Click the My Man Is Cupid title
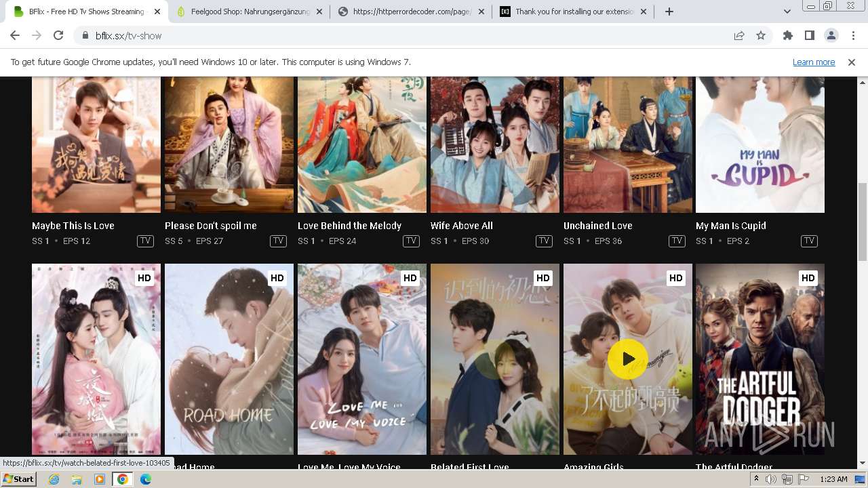Image resolution: width=868 pixels, height=488 pixels. click(x=731, y=226)
